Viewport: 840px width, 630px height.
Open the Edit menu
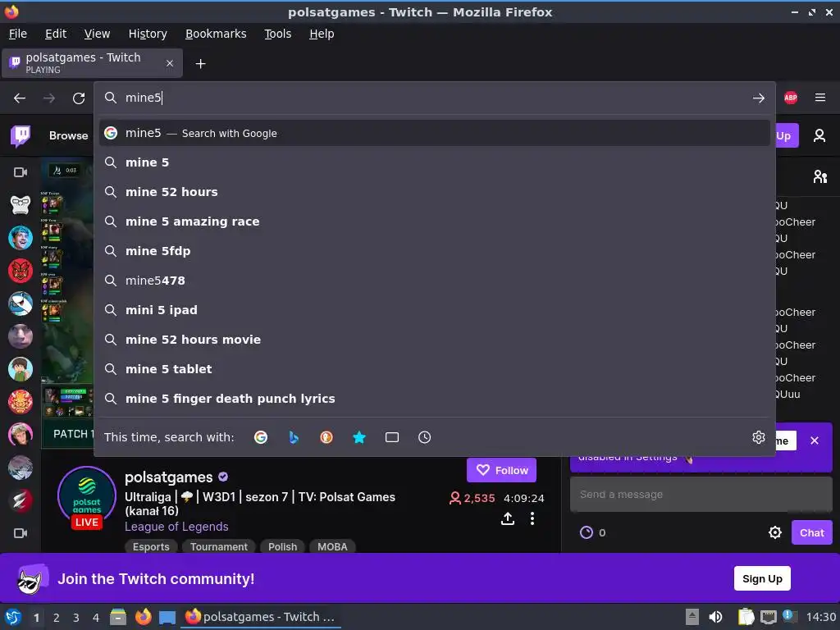pyautogui.click(x=56, y=34)
